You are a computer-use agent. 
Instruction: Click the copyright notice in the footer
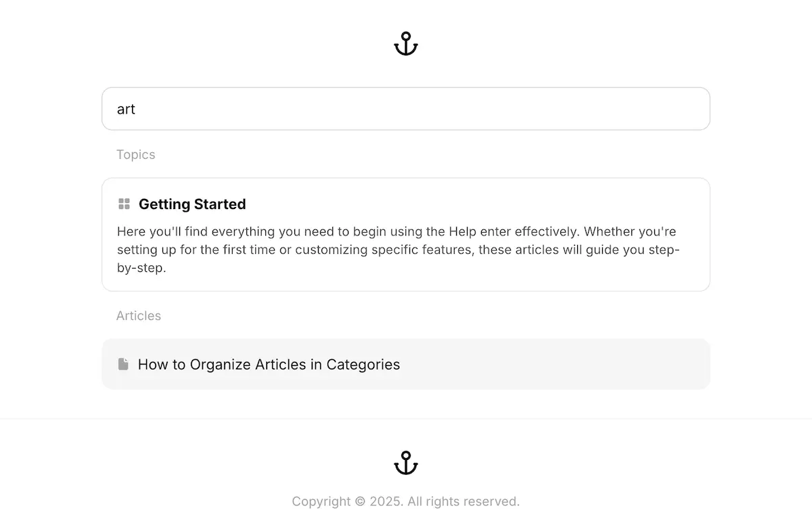[405, 501]
